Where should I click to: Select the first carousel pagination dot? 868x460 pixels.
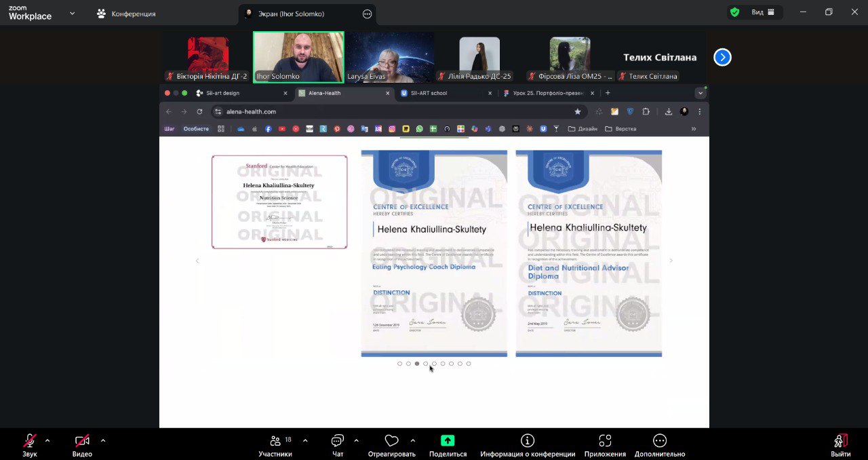400,364
